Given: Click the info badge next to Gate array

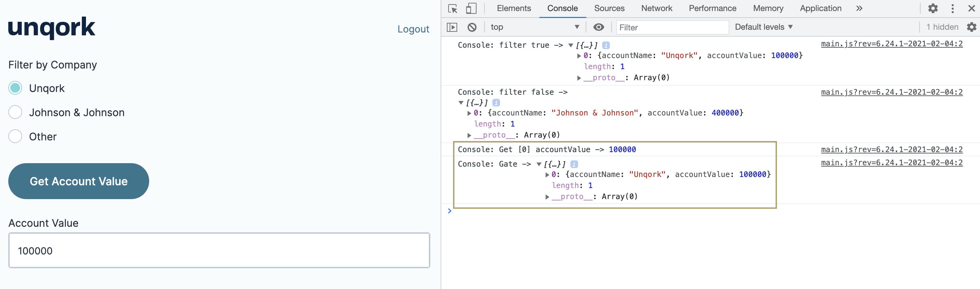Looking at the screenshot, I should 574,164.
